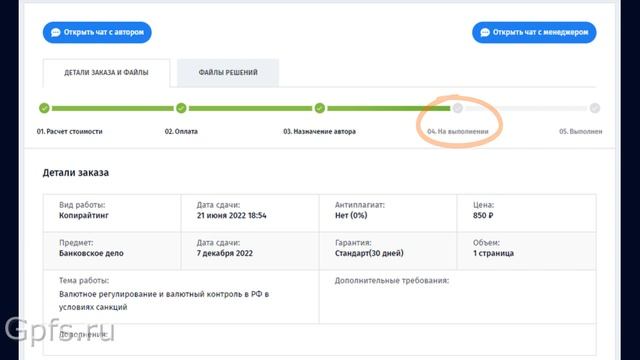This screenshot has height=360, width=640.
Task: Select the '05. Выполнен' step label
Action: click(580, 131)
